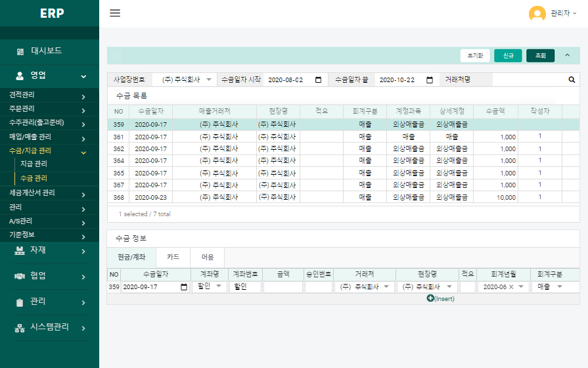Click the 관리자 user avatar icon

537,14
